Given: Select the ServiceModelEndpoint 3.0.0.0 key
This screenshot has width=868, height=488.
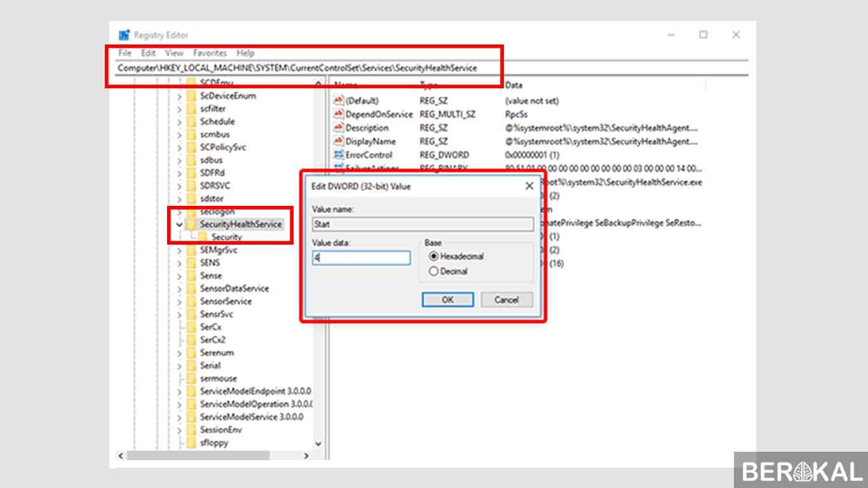Looking at the screenshot, I should point(255,391).
